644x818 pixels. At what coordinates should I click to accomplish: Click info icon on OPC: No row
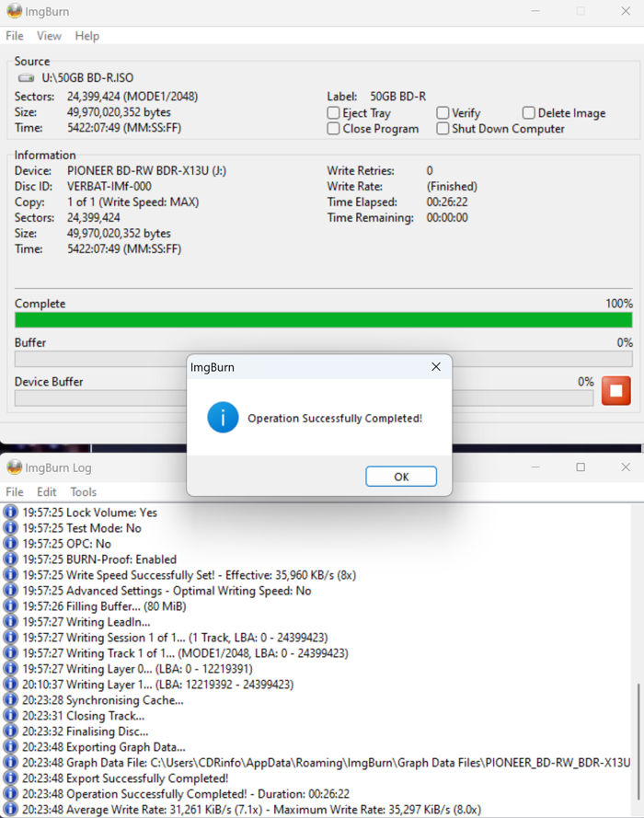10,543
